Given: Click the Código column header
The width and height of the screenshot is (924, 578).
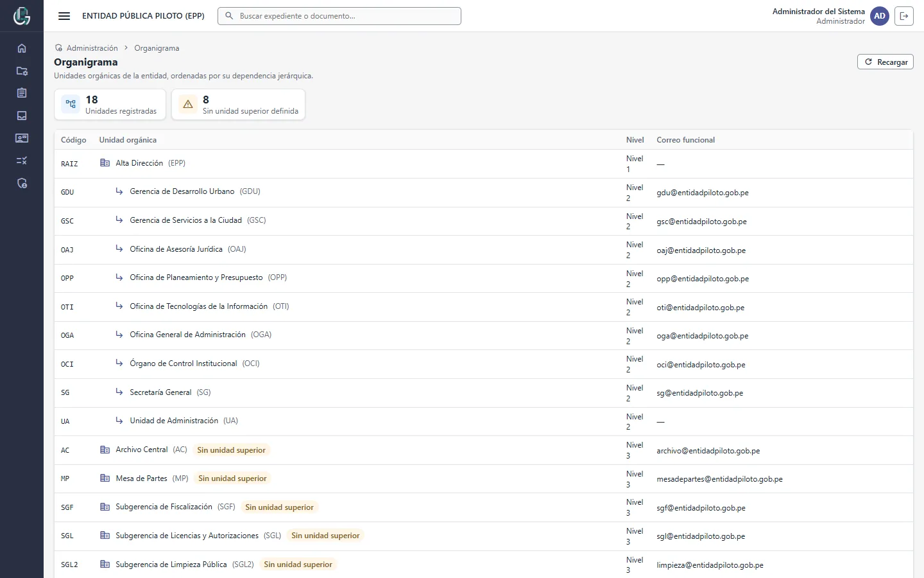Looking at the screenshot, I should point(73,140).
